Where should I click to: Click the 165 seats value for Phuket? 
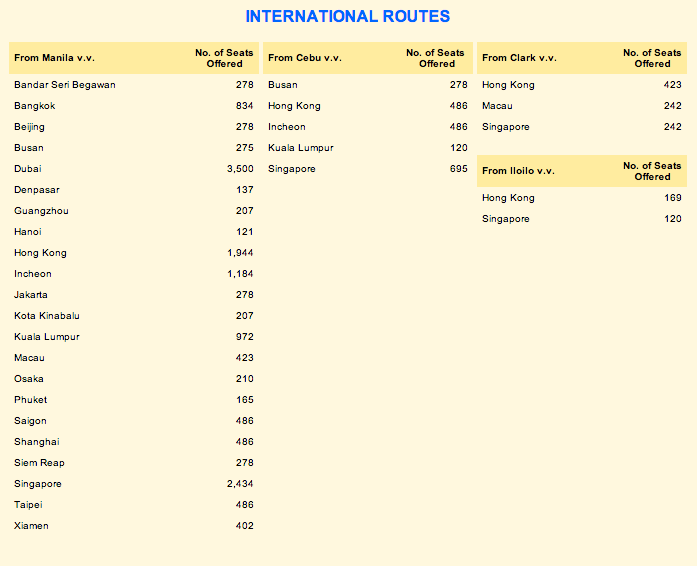tap(244, 400)
